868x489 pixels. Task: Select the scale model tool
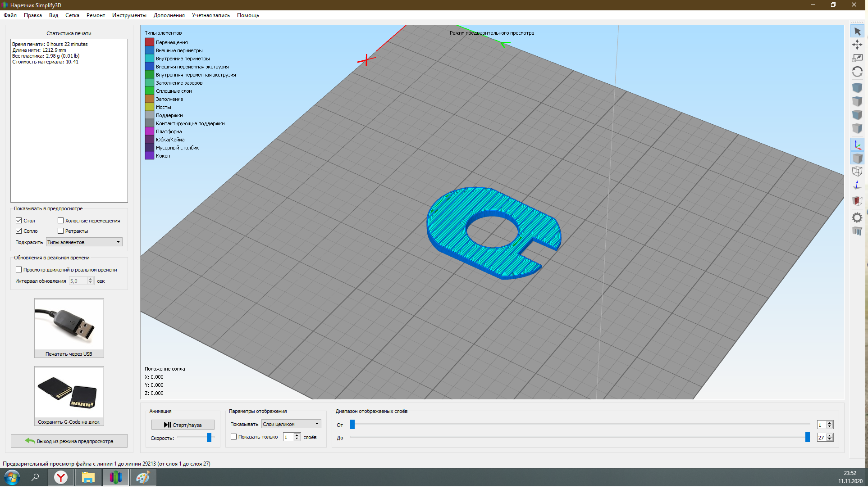tap(857, 58)
